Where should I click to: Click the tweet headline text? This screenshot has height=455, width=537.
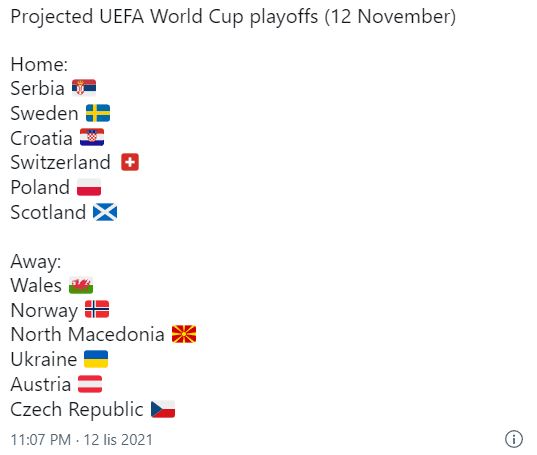[x=233, y=17]
